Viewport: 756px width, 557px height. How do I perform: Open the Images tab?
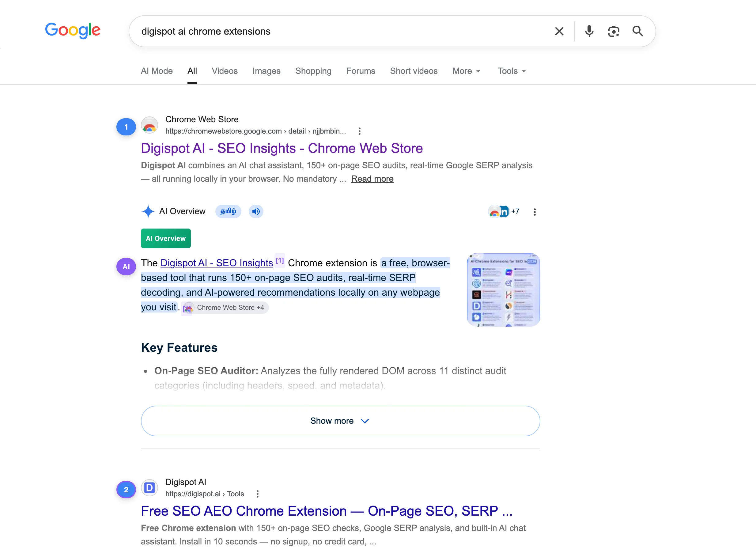tap(266, 71)
